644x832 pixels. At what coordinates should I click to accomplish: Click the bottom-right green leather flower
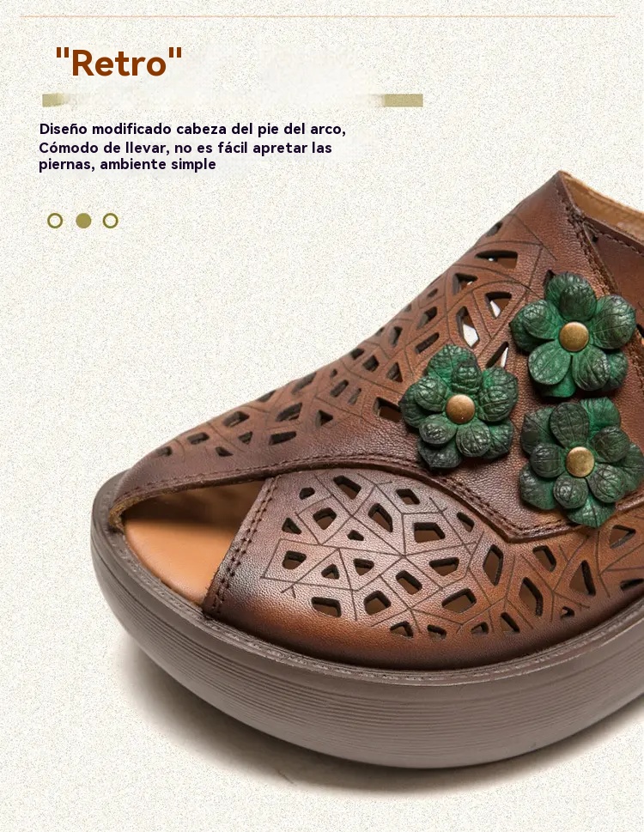(581, 462)
